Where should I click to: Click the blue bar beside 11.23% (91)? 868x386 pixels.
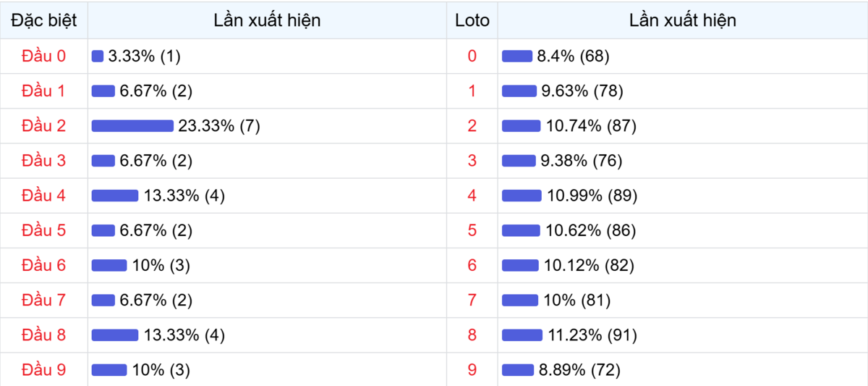coord(522,335)
